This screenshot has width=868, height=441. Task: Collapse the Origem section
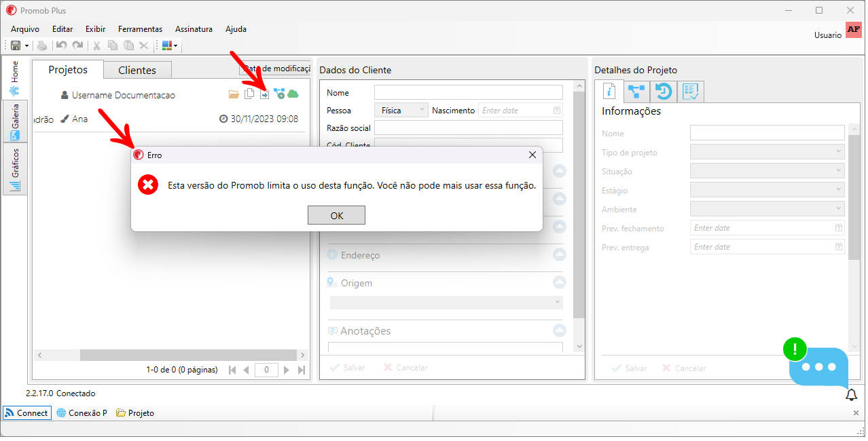click(559, 283)
